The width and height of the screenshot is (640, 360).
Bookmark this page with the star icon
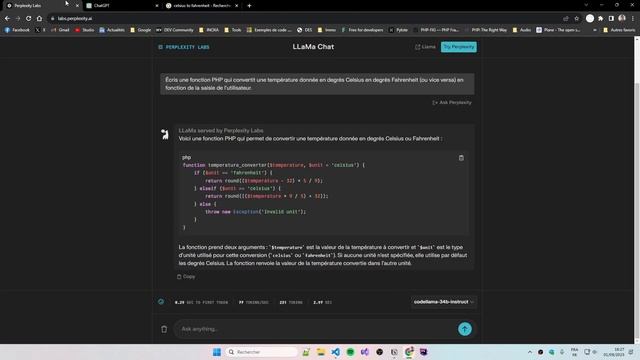576,18
